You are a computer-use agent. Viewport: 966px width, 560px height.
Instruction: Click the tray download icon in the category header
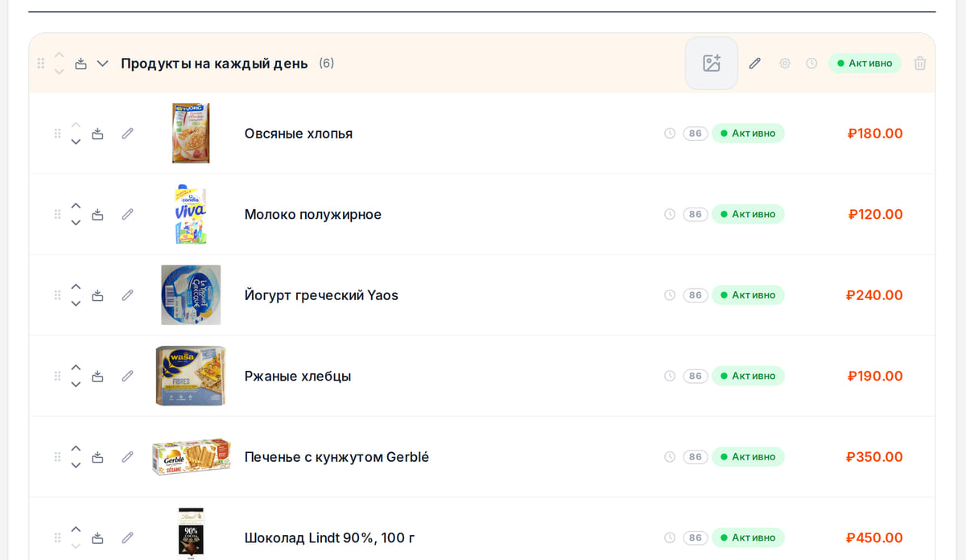pos(80,64)
